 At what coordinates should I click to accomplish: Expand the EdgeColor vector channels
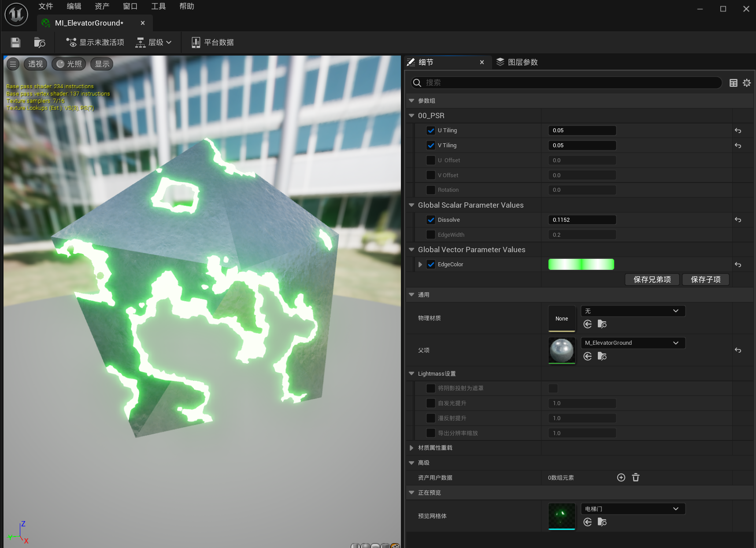click(x=420, y=265)
